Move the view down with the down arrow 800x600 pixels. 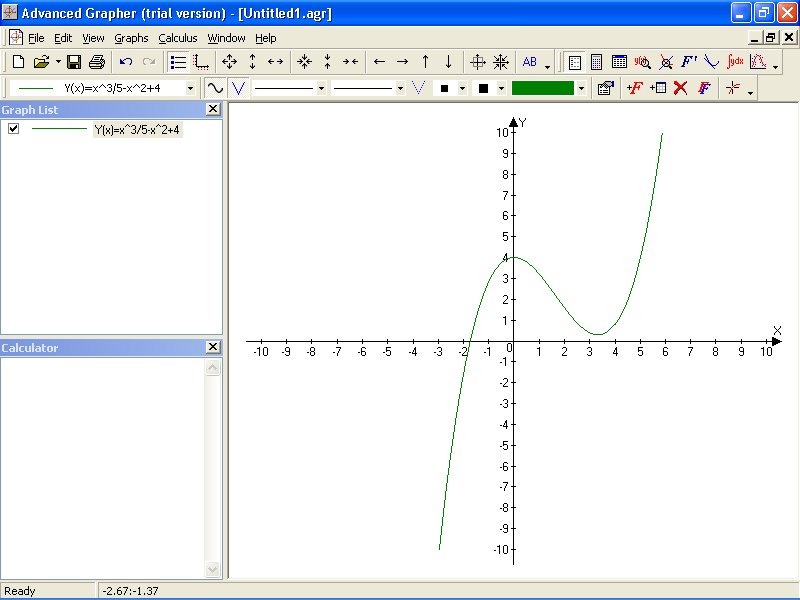[448, 62]
